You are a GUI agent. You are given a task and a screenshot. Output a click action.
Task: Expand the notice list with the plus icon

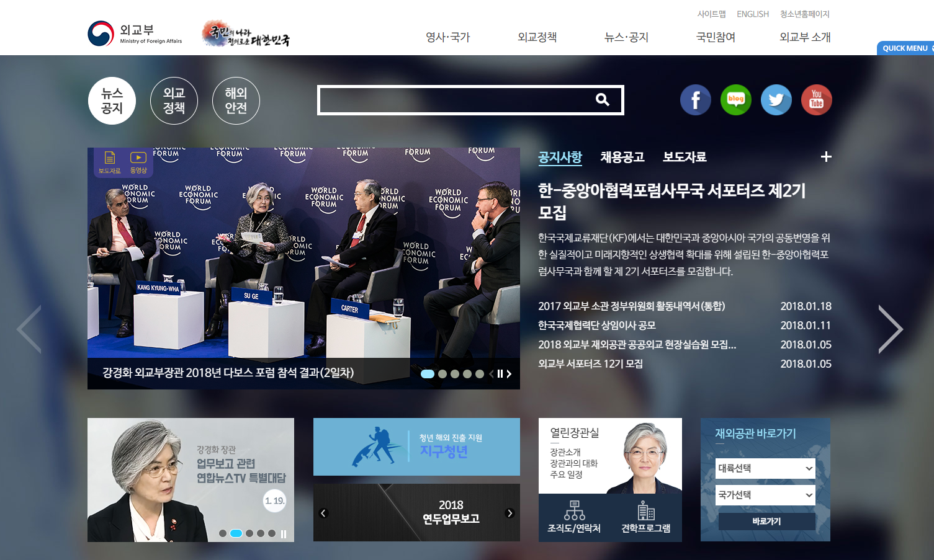coord(826,157)
